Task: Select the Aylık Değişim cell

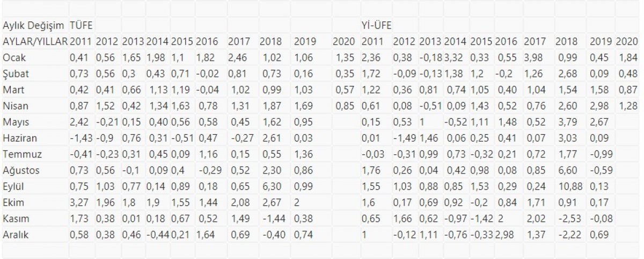Action: pyautogui.click(x=34, y=25)
